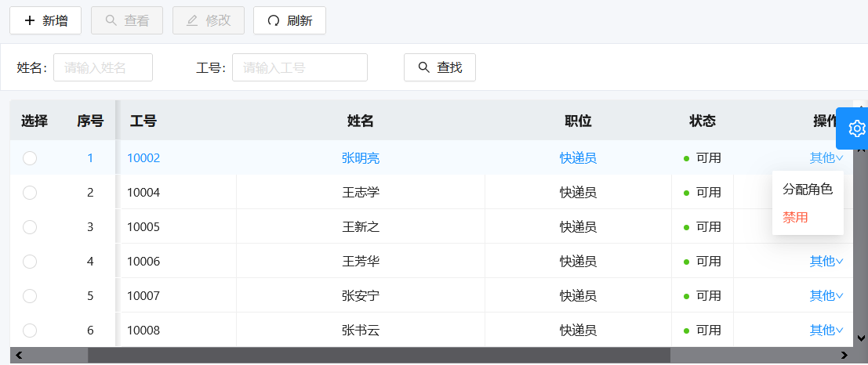The height and width of the screenshot is (365, 868).
Task: Expand 其他 dropdown in 王芳华 row
Action: 826,262
